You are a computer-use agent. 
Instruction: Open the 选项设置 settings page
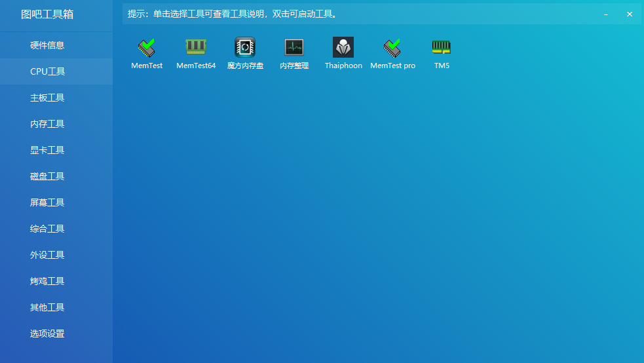[x=56, y=334]
